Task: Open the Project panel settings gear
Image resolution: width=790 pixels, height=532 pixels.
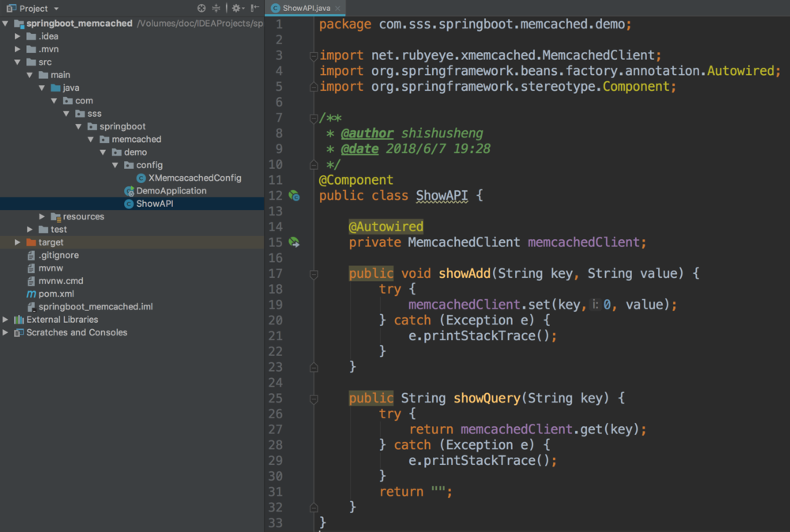Action: tap(235, 8)
